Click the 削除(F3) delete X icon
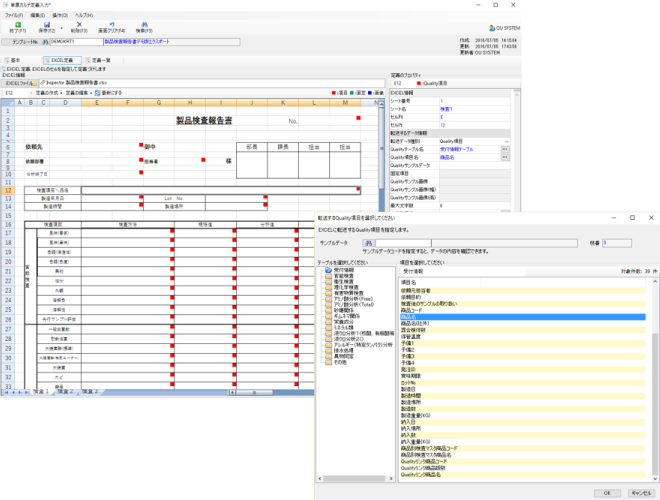The width and height of the screenshot is (660, 500). 79,25
